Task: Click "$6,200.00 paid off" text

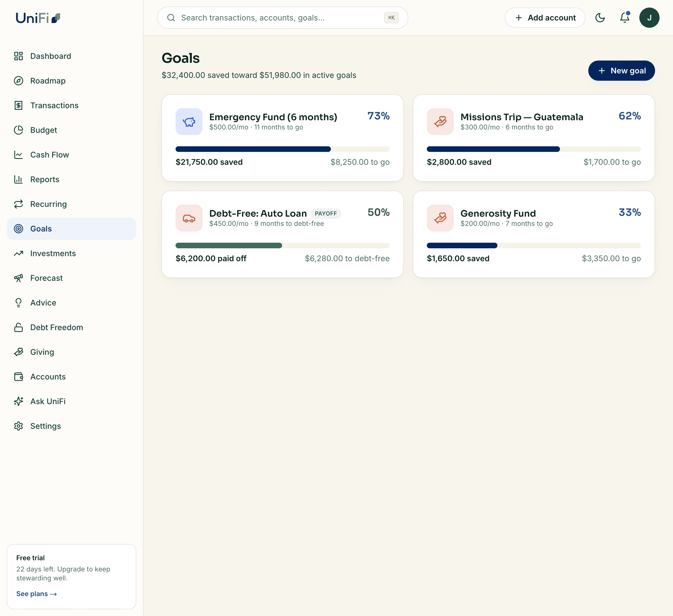Action: point(211,259)
